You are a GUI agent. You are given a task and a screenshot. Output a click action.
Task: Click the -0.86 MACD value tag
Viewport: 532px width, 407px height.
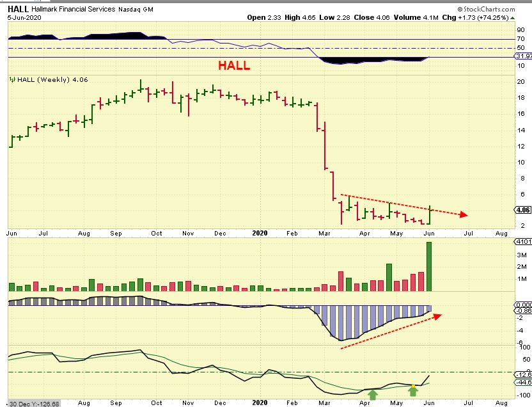(524, 311)
